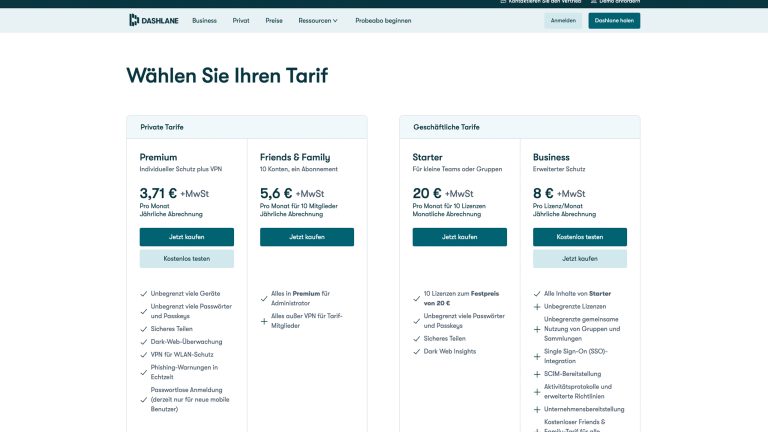Click the checkmark next to Dark Web Insights

pos(416,351)
